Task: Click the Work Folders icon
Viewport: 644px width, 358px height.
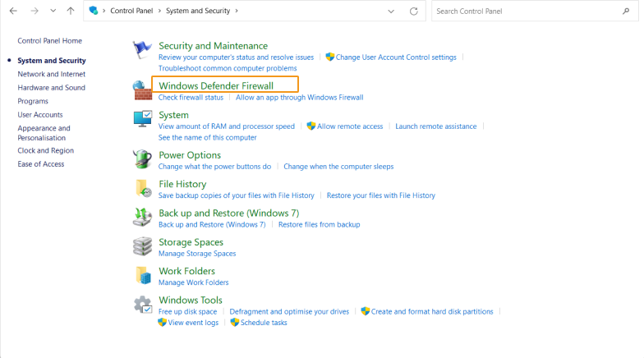Action: click(x=143, y=276)
